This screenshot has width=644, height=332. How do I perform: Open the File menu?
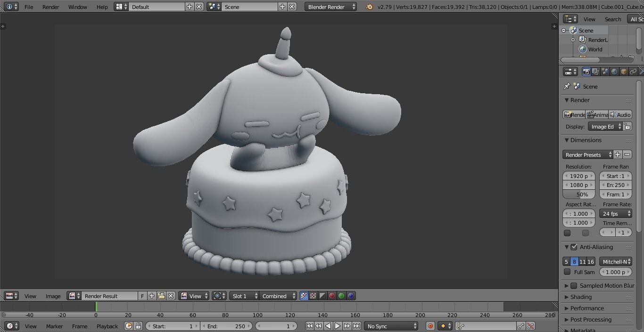click(29, 7)
